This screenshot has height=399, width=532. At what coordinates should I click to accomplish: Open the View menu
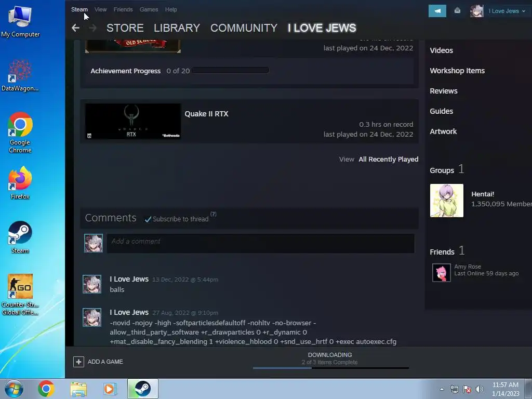100,9
